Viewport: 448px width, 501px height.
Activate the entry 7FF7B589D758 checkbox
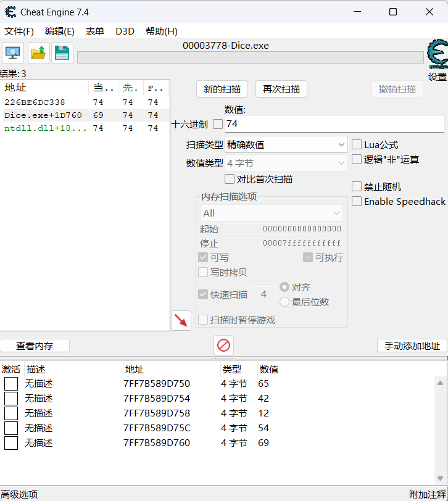coord(11,413)
